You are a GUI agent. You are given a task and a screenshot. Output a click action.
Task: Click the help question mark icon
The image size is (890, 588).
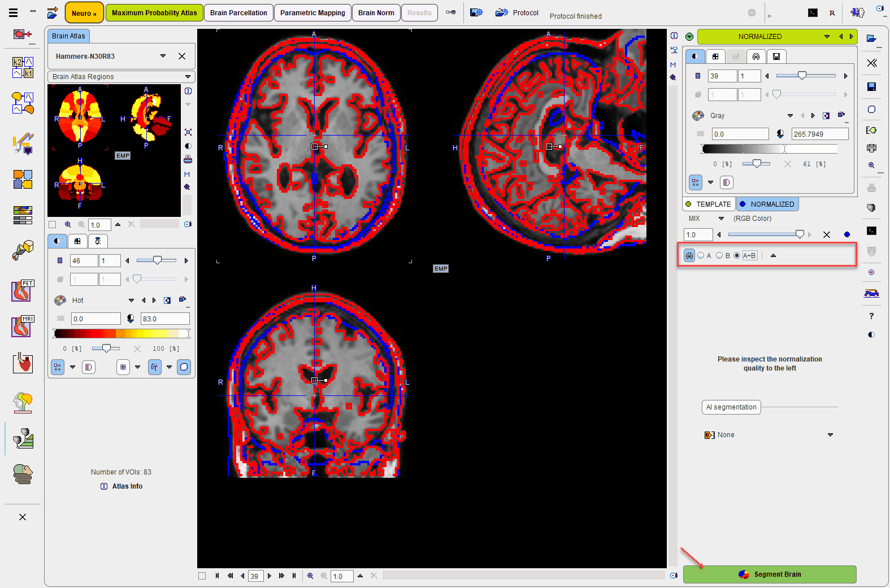871,316
